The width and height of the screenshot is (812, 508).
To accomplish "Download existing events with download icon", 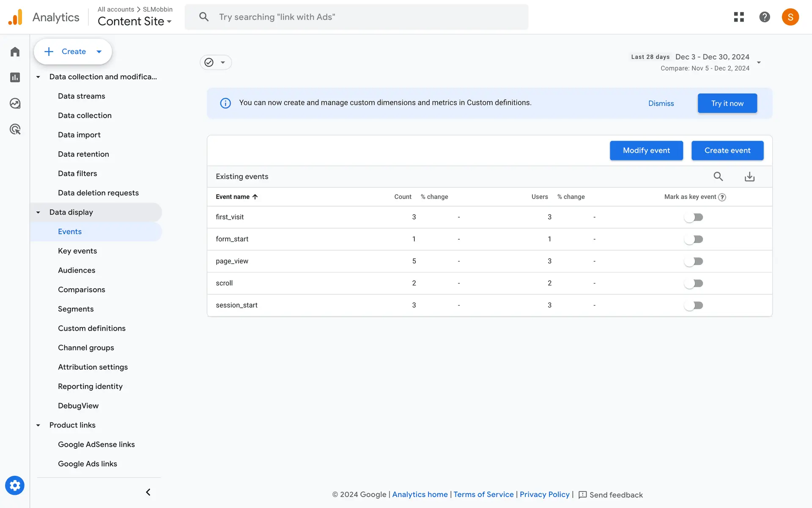I will coord(749,177).
